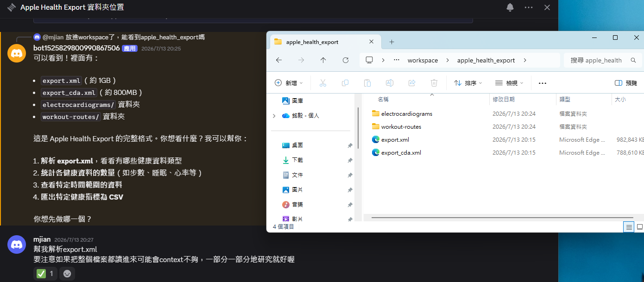Toggle the 預覽 preview pane

pyautogui.click(x=626, y=83)
